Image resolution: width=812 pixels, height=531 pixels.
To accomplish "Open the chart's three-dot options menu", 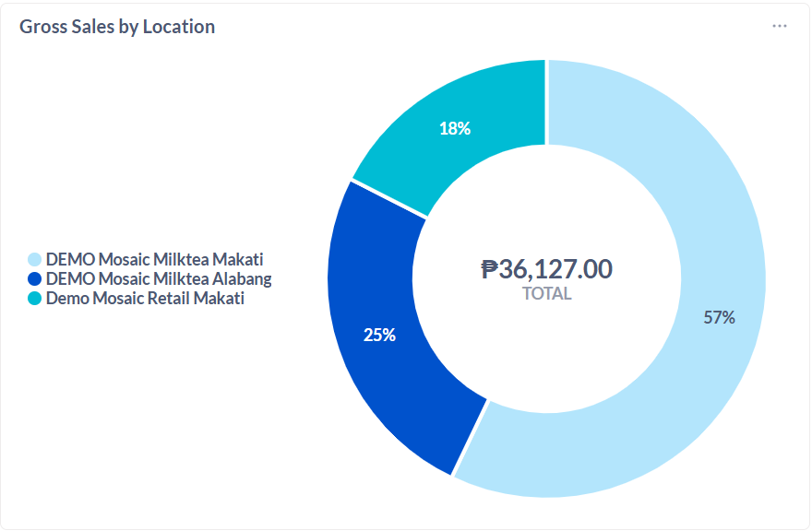I will pos(780,26).
